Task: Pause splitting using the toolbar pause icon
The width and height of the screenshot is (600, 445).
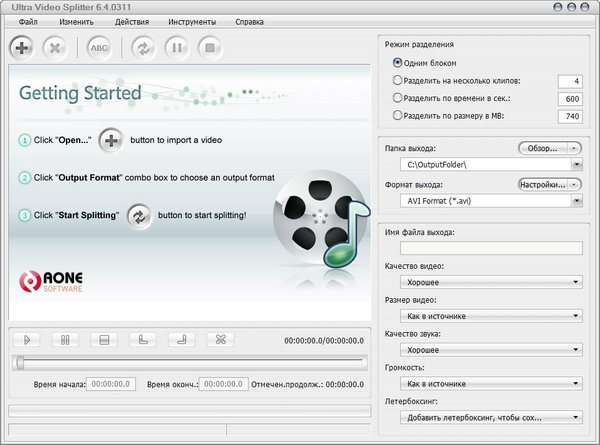Action: tap(175, 47)
